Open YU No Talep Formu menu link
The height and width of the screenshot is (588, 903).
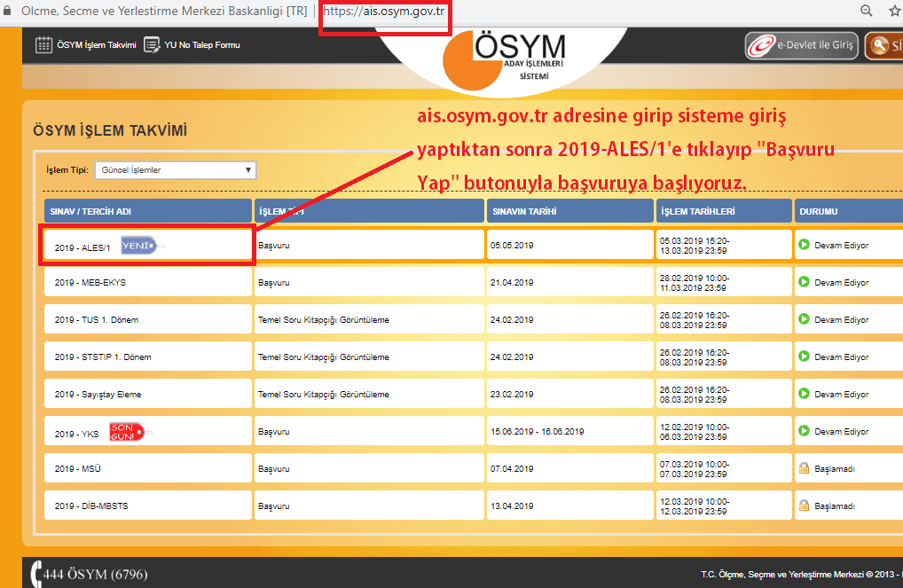[202, 45]
